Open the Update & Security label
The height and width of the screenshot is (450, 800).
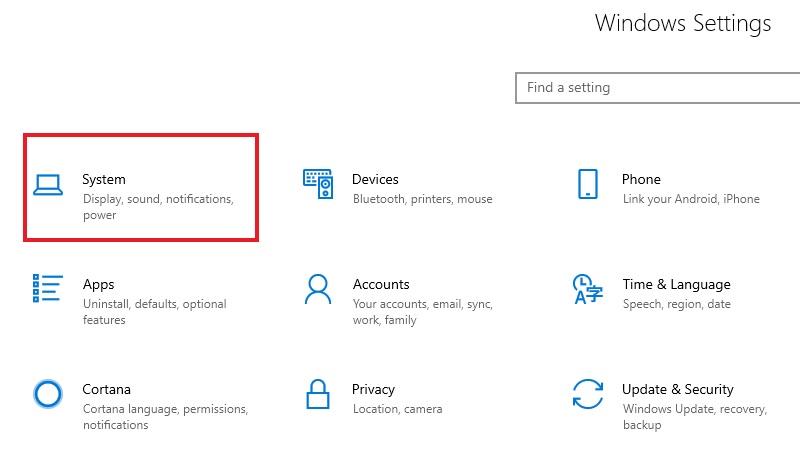(678, 390)
